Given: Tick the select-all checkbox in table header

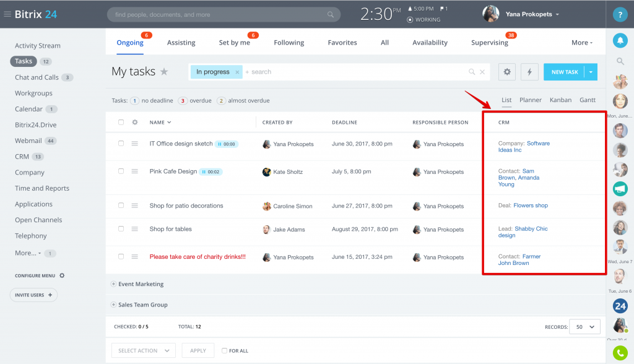Looking at the screenshot, I should click(x=121, y=122).
